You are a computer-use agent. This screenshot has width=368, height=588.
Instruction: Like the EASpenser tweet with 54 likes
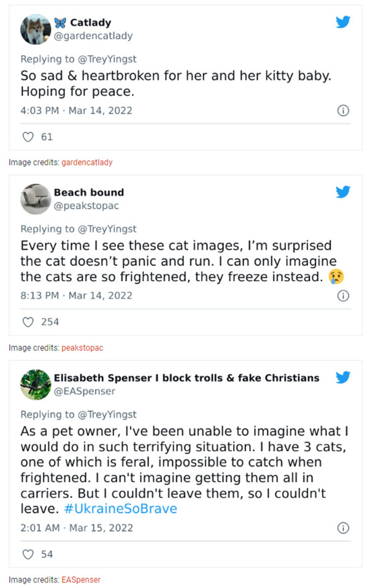tap(27, 554)
